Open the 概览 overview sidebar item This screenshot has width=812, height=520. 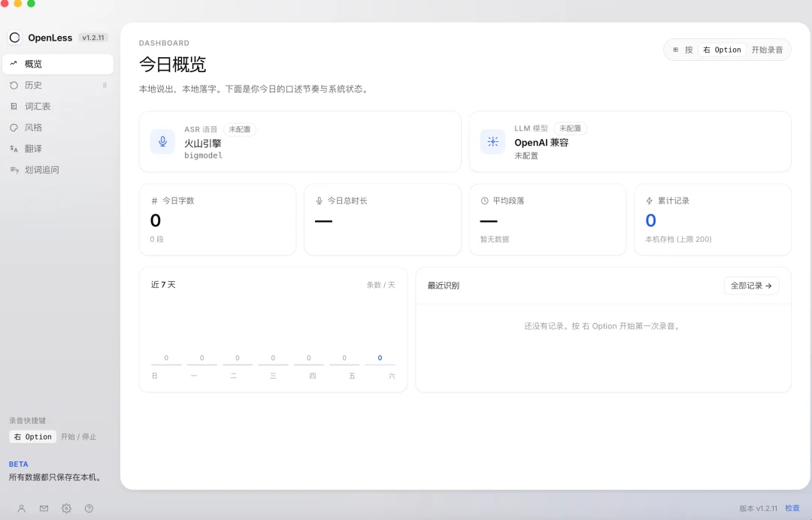click(58, 64)
